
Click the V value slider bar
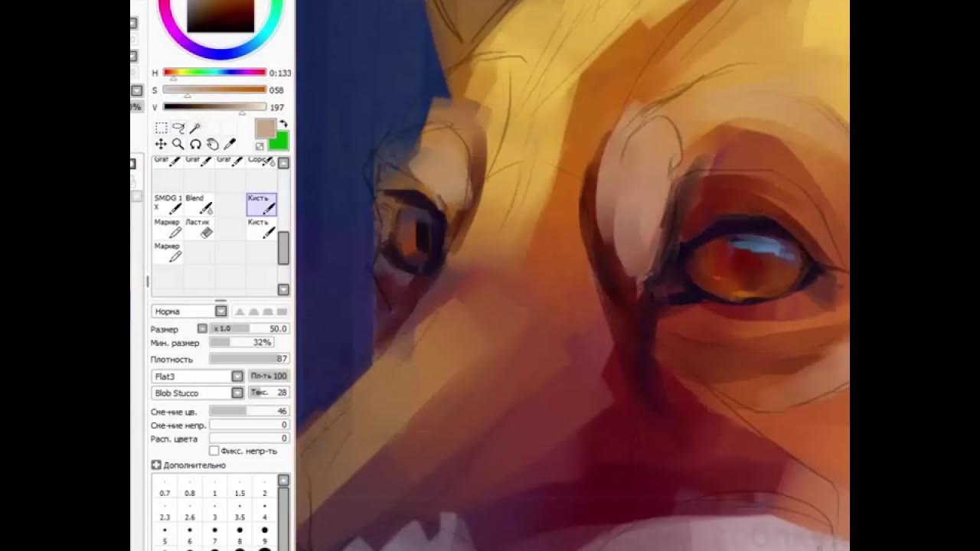point(214,107)
